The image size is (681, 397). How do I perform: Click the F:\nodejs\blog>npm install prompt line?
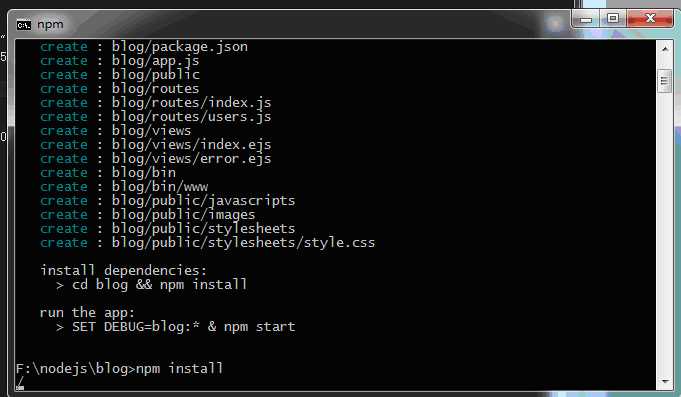(119, 369)
